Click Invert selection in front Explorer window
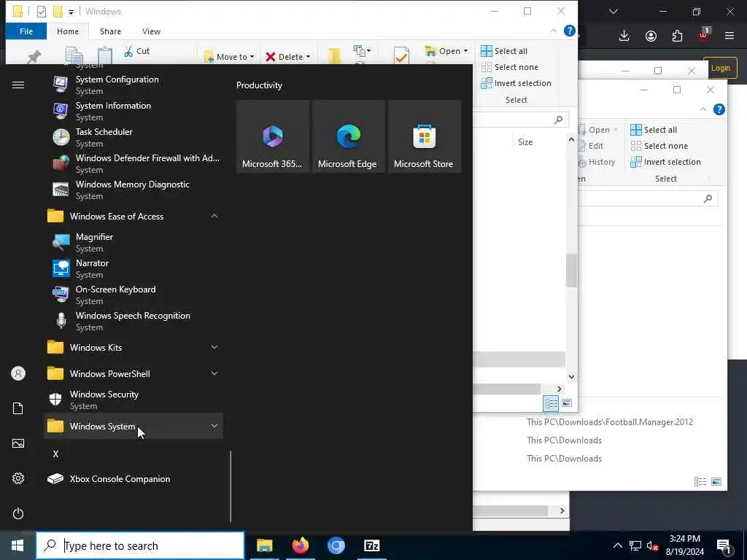The height and width of the screenshot is (560, 747). tap(516, 83)
